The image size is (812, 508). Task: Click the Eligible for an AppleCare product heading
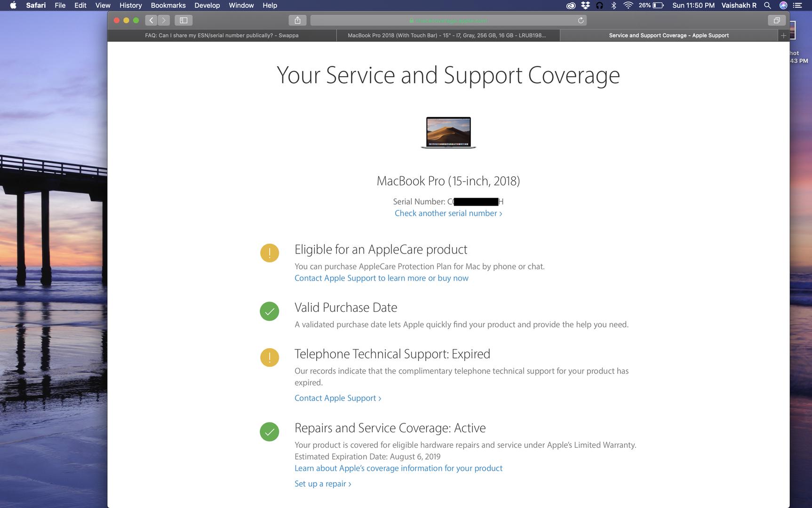[381, 249]
